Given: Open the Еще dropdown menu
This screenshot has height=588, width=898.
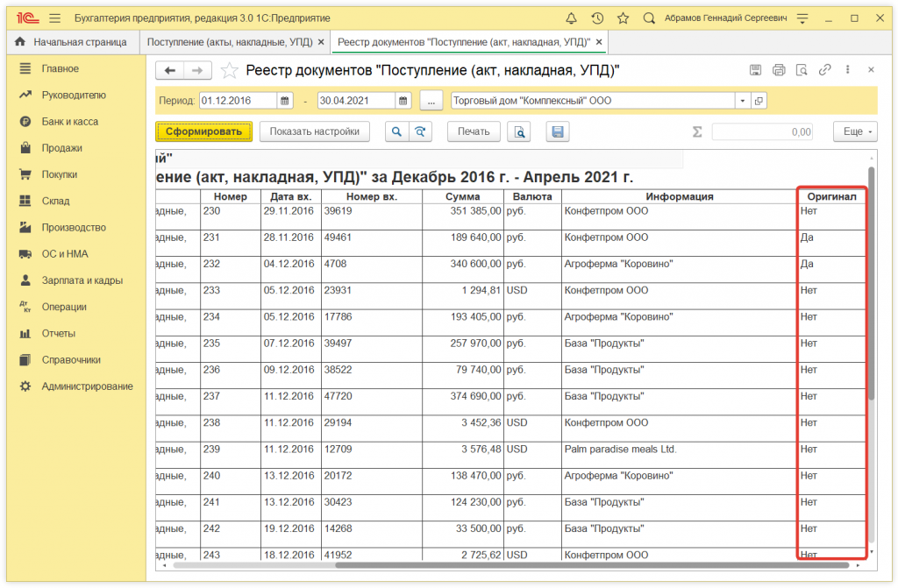Looking at the screenshot, I should pyautogui.click(x=854, y=131).
